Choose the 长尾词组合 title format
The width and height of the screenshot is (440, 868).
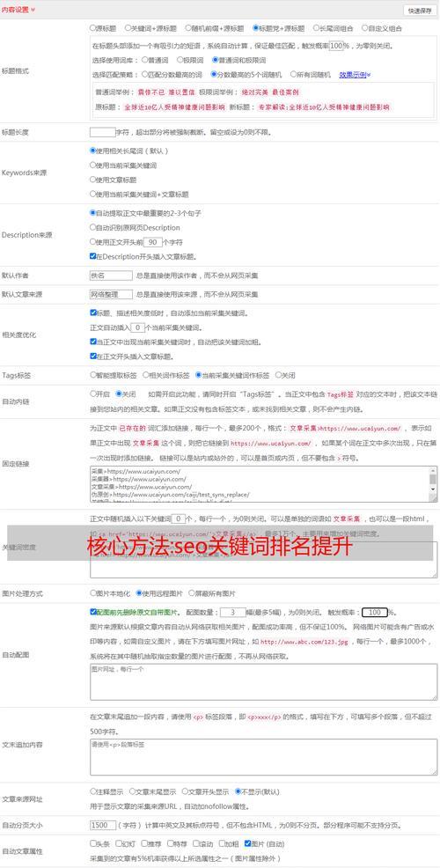[x=315, y=27]
